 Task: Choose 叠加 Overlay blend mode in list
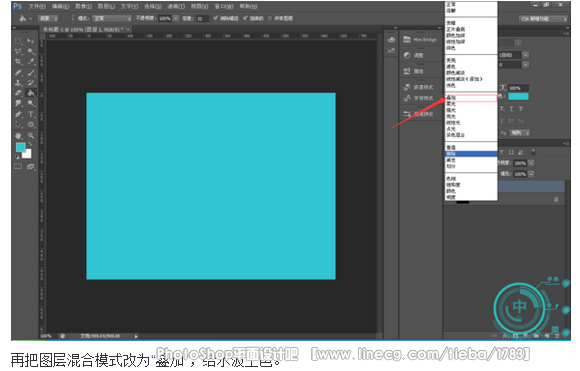coord(471,98)
